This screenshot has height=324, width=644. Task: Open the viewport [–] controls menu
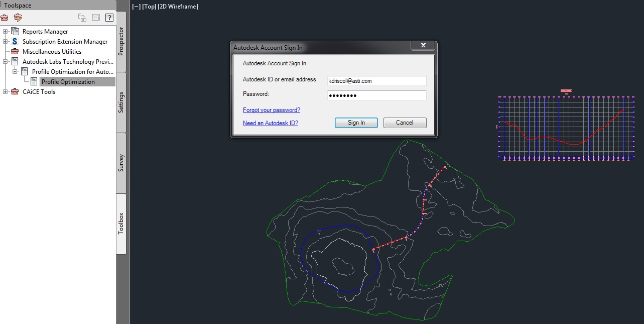pos(136,7)
